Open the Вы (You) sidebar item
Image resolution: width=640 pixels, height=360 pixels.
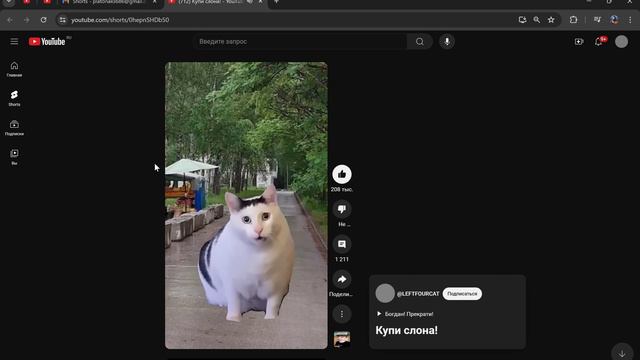pyautogui.click(x=14, y=157)
